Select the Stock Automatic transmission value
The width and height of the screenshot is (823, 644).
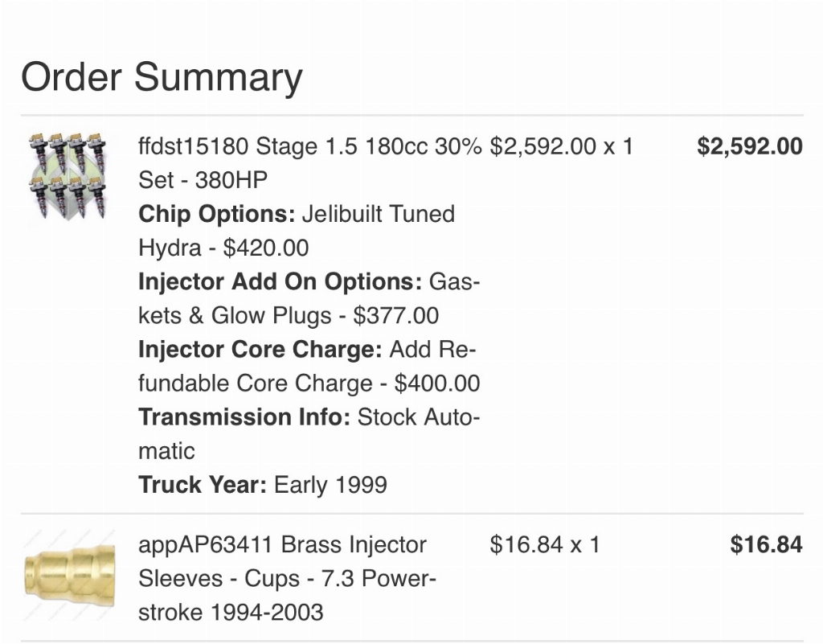click(309, 434)
